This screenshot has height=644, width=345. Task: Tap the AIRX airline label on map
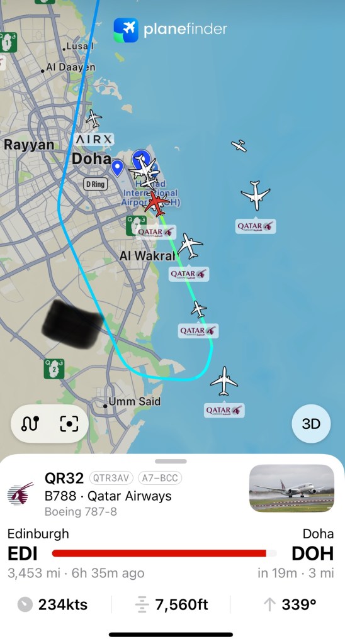point(94,140)
